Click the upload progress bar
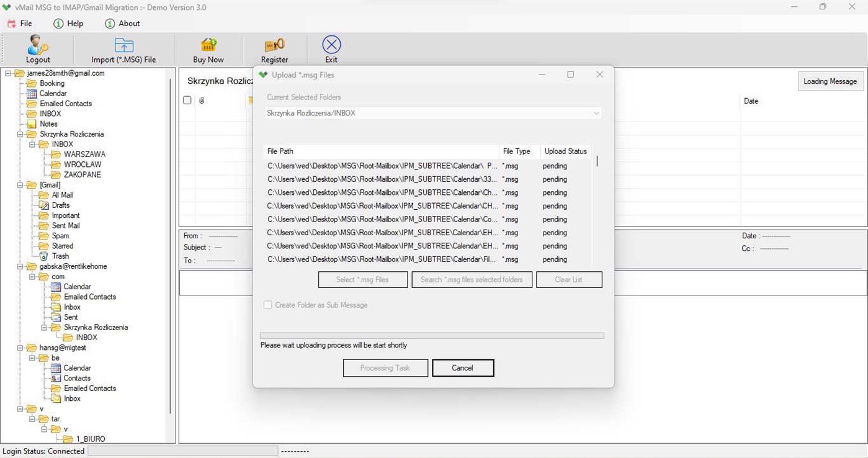 (x=432, y=336)
